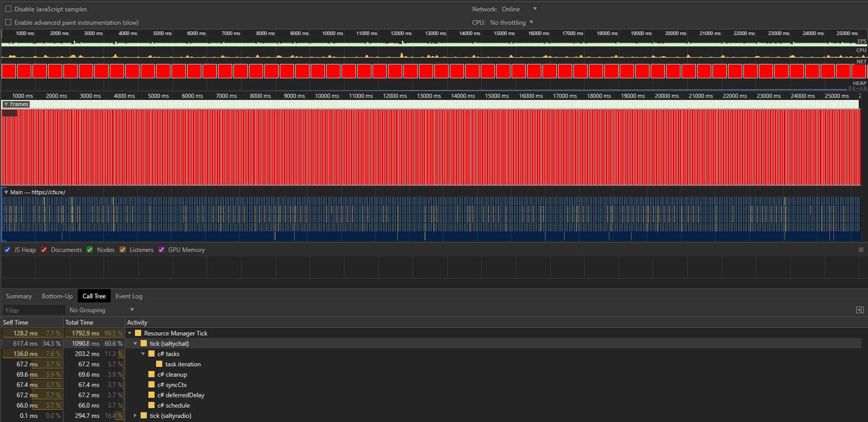Sort by the Total Time column
868x422 pixels.
(x=94, y=322)
